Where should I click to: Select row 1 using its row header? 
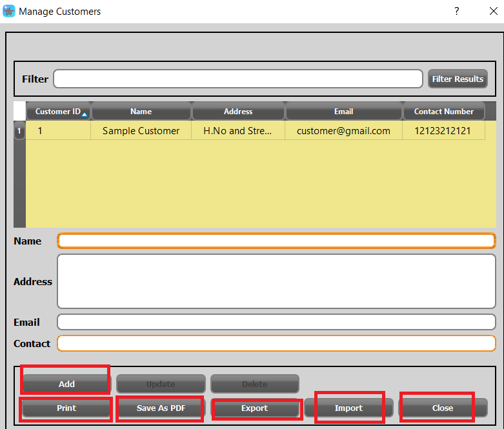19,131
